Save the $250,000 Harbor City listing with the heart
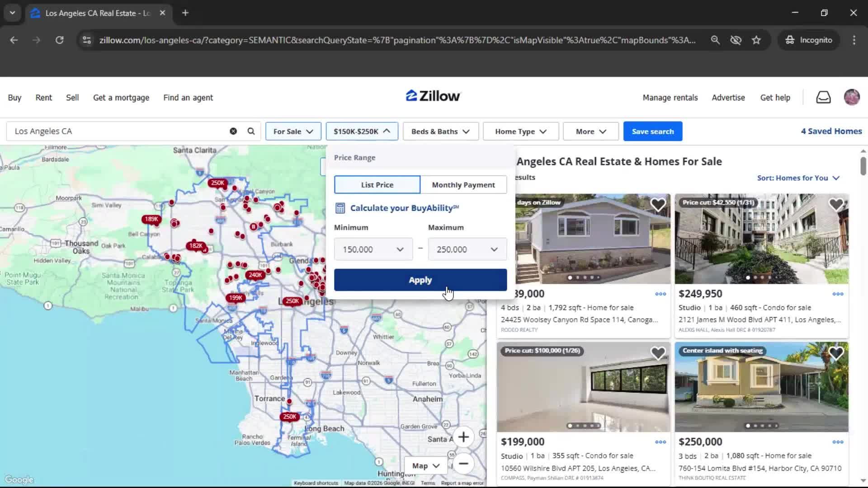This screenshot has height=488, width=868. [837, 353]
